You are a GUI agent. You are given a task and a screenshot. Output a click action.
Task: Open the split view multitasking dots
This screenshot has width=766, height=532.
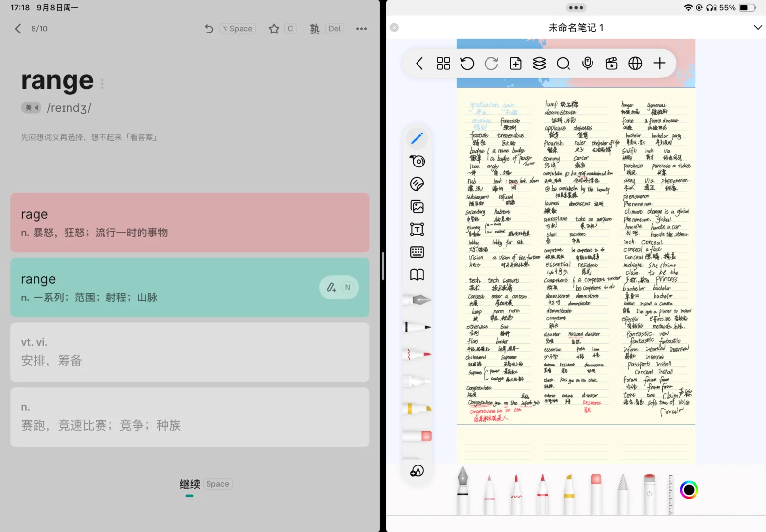(x=576, y=7)
